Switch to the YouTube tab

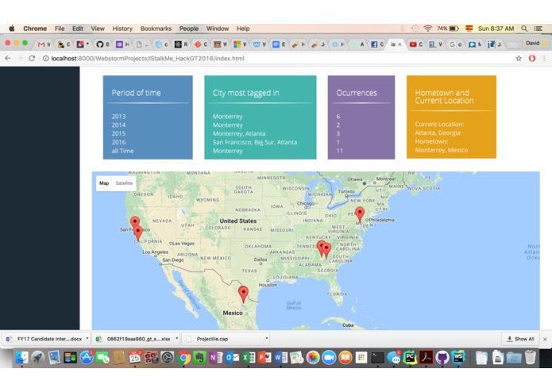point(415,44)
